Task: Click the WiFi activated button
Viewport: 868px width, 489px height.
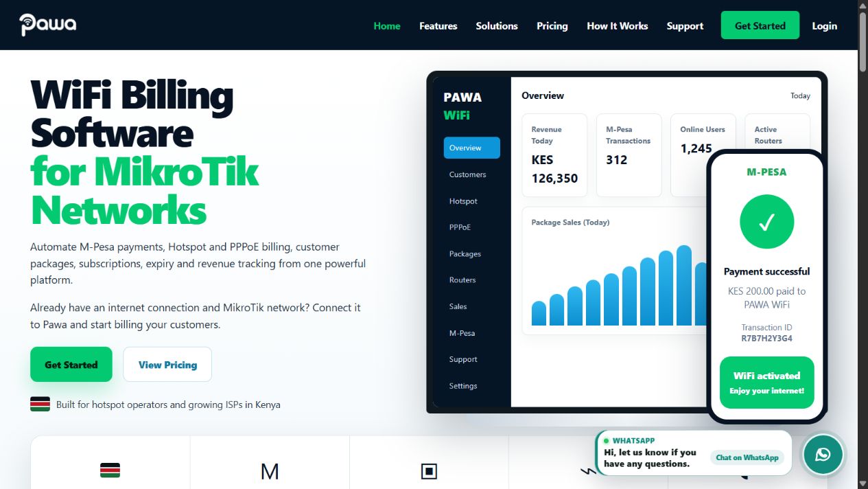Action: 767,383
